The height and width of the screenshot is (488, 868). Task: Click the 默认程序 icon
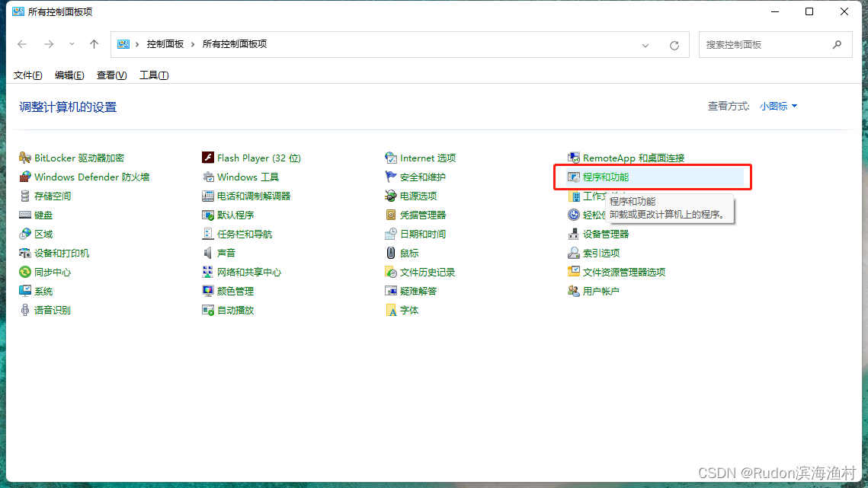207,215
